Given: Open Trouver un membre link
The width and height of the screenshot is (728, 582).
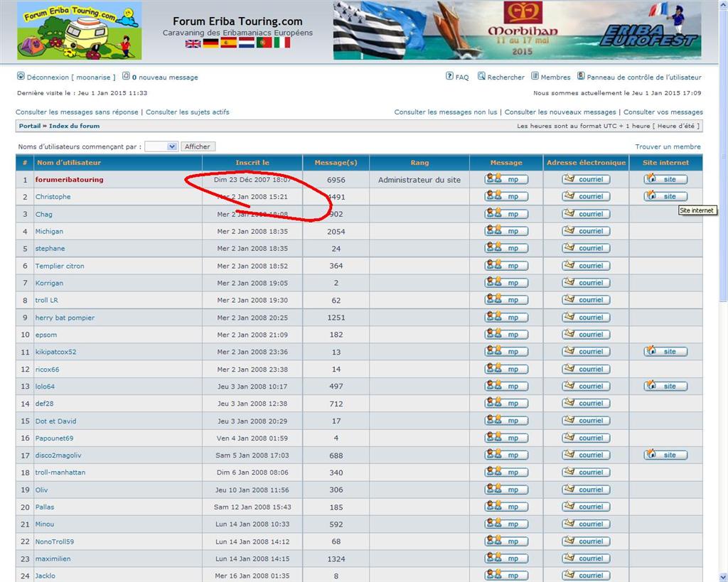Looking at the screenshot, I should [668, 146].
